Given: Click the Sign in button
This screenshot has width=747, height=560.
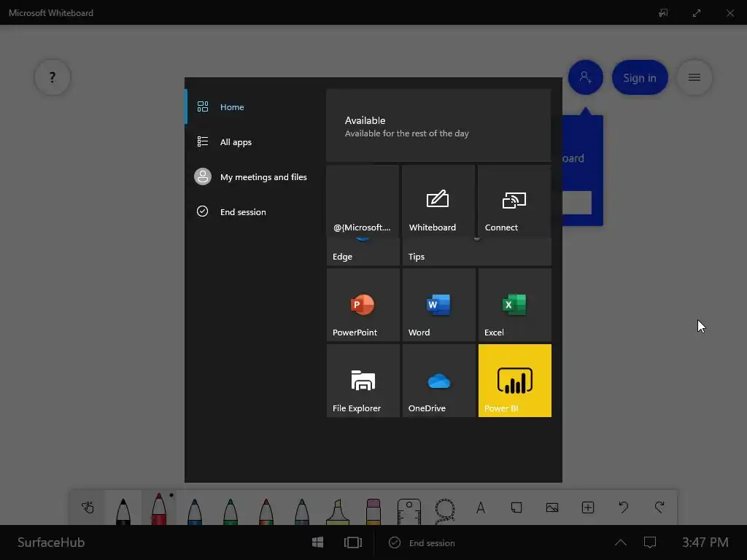Looking at the screenshot, I should (640, 77).
